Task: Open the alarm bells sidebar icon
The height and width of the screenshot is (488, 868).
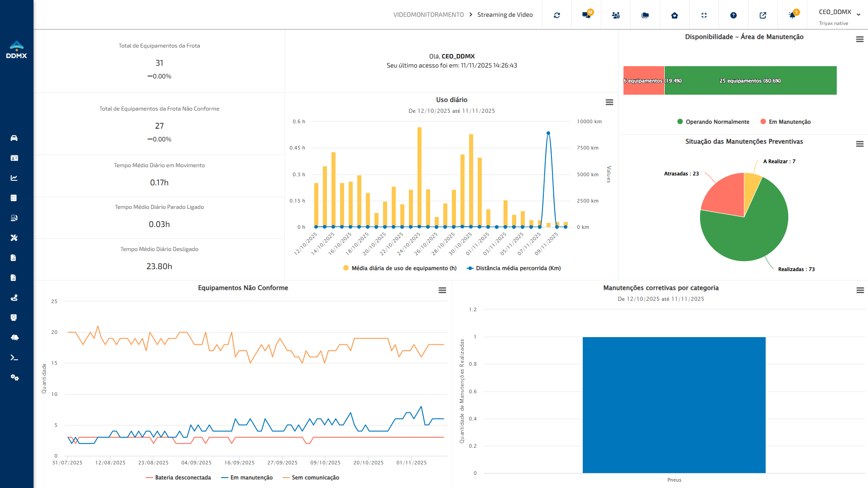Action: [14, 338]
